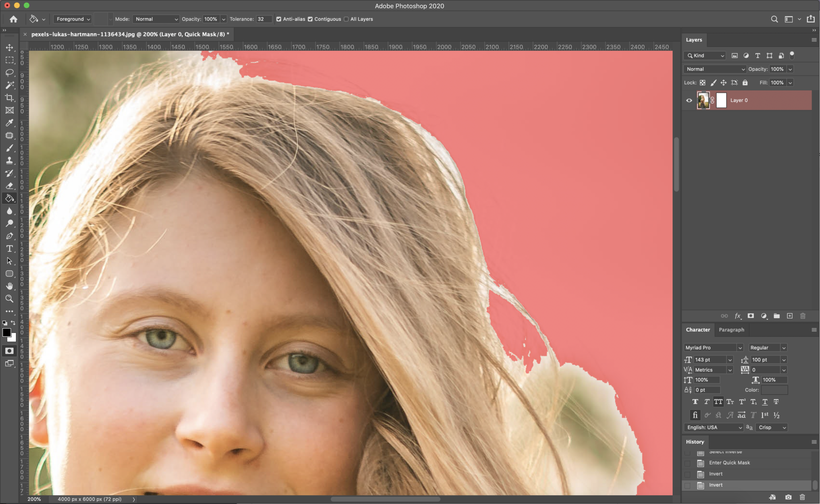Click Enter Quick Mask in History panel

tap(729, 462)
